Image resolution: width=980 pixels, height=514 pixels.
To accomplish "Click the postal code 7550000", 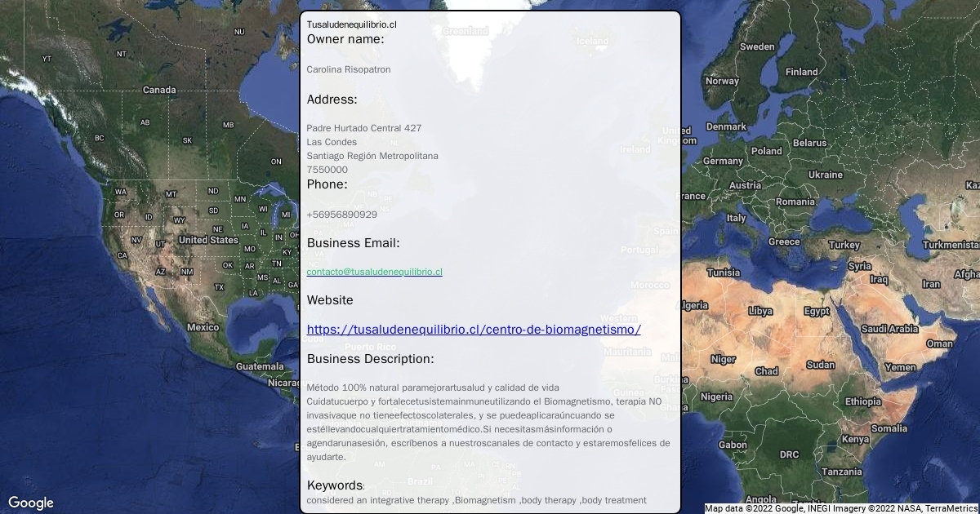I will tap(327, 170).
